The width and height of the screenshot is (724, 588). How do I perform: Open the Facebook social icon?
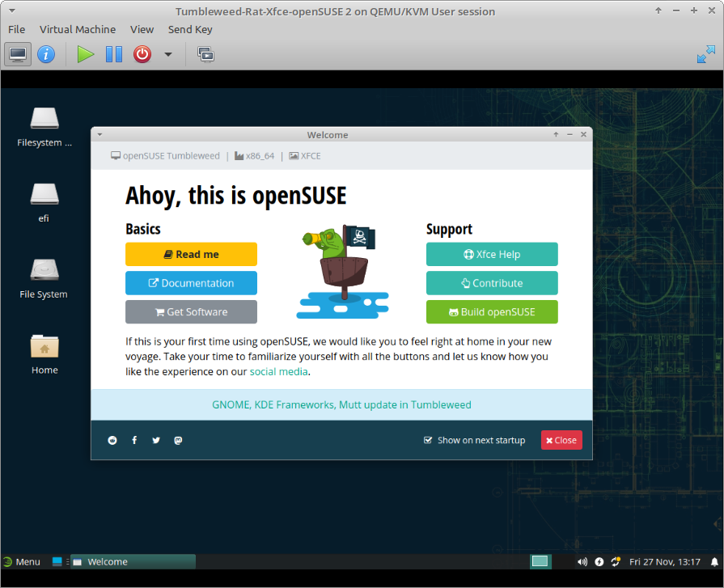tap(134, 440)
